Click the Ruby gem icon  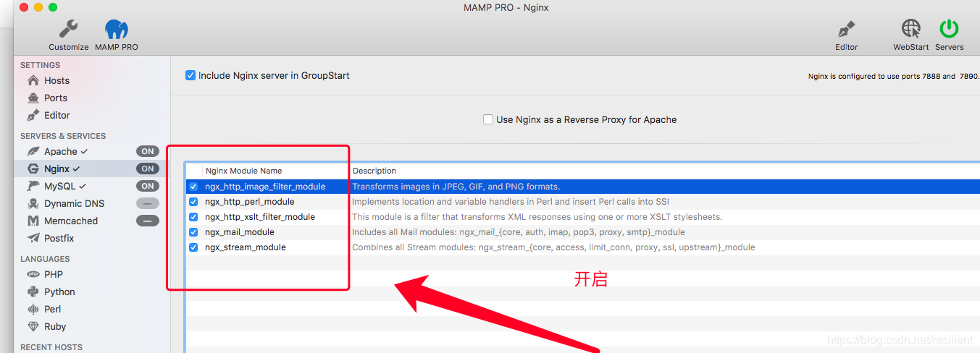33,326
